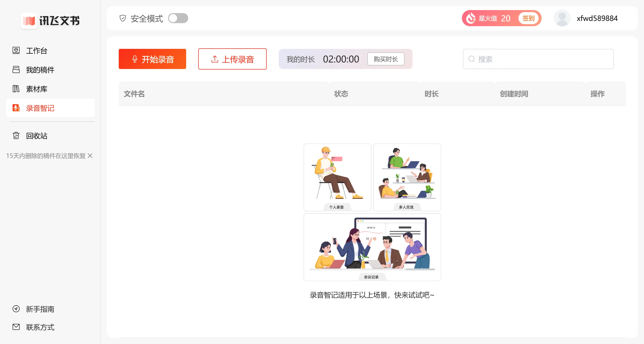644x344 pixels.
Task: Click the 上传录音 button
Action: coord(232,59)
